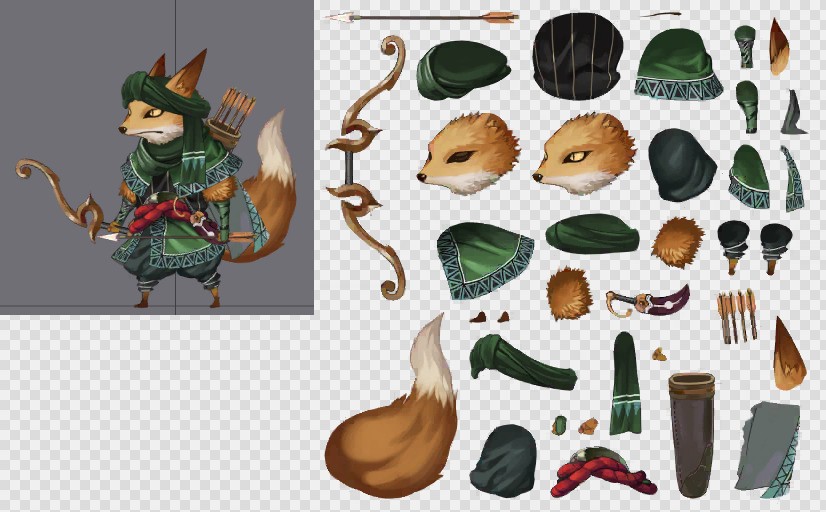Click the vertical green scarf strip

625,385
